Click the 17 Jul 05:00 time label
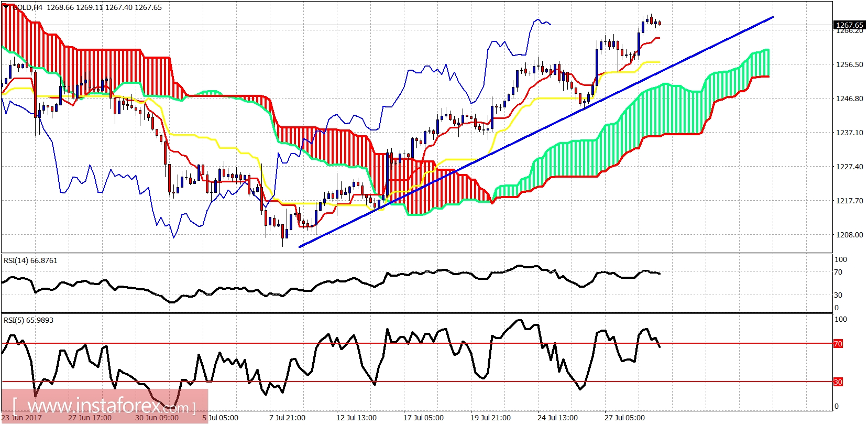 click(423, 418)
